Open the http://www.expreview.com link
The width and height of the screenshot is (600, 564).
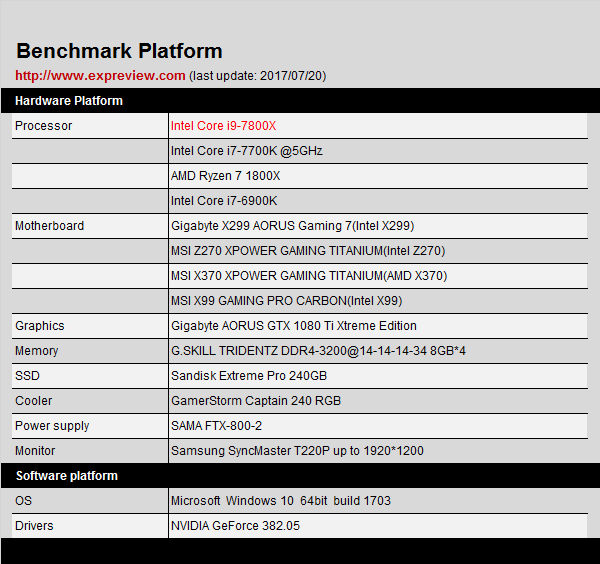click(100, 75)
